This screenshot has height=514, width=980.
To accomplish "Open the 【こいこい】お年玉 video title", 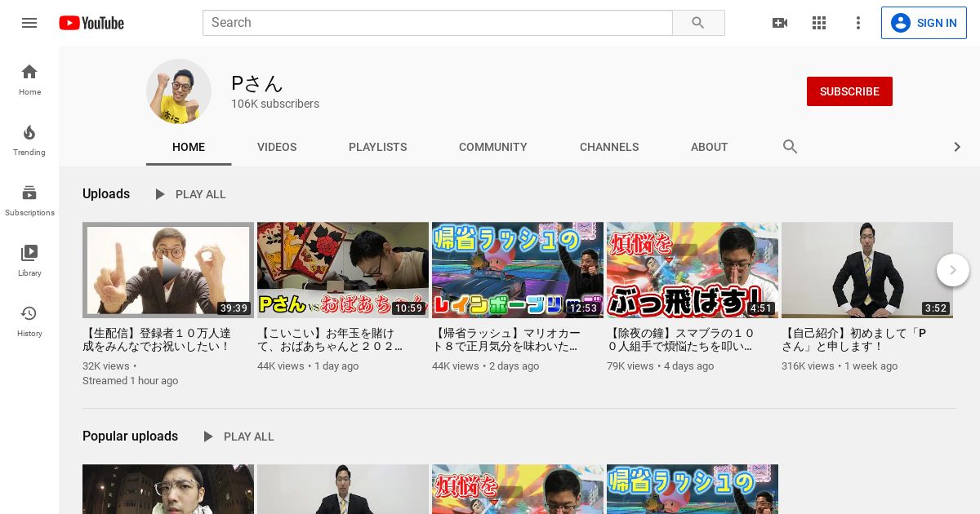I will tap(331, 339).
